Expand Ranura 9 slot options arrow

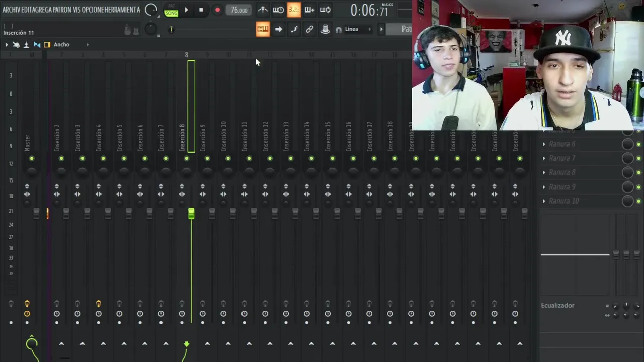tap(544, 187)
